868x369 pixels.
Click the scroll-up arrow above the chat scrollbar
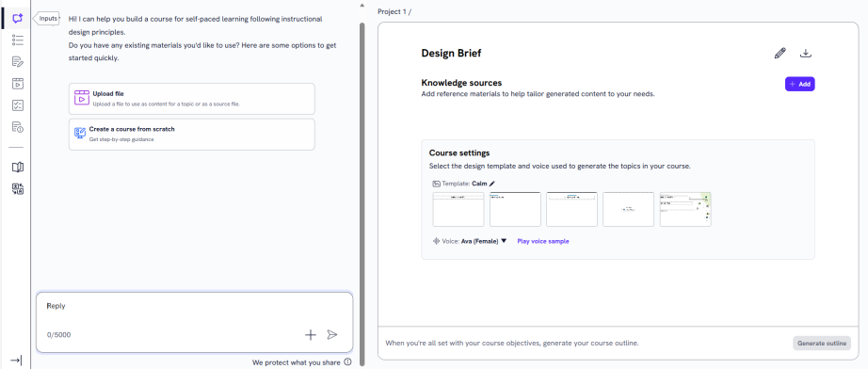coord(362,5)
